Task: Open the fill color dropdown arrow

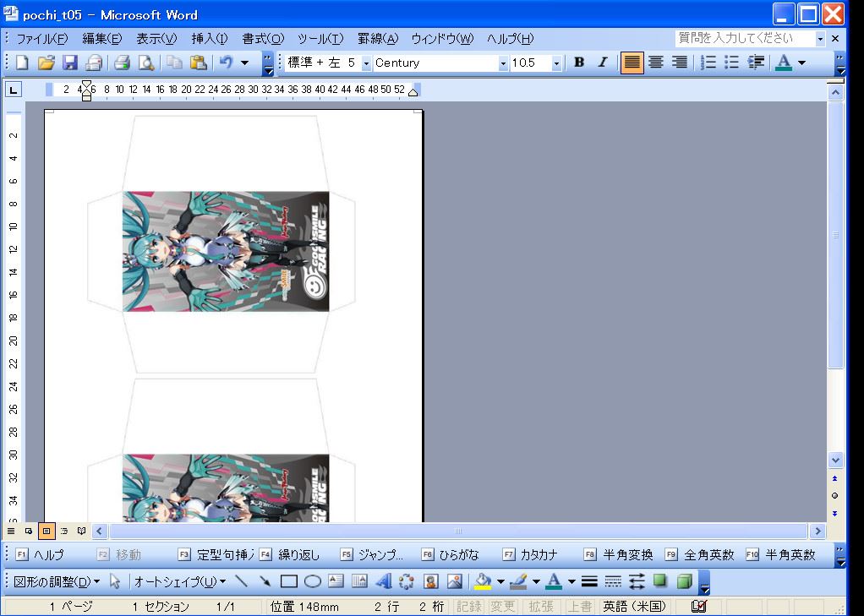Action: pyautogui.click(x=500, y=581)
